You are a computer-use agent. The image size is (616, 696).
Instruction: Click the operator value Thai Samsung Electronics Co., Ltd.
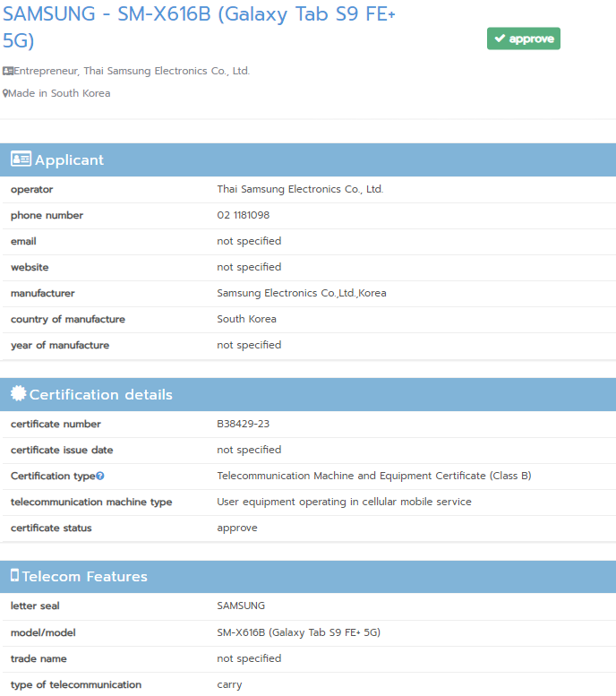click(x=300, y=189)
